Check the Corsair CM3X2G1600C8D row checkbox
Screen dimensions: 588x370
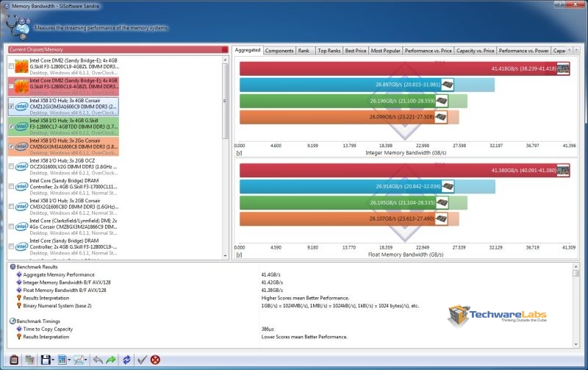tap(11, 207)
